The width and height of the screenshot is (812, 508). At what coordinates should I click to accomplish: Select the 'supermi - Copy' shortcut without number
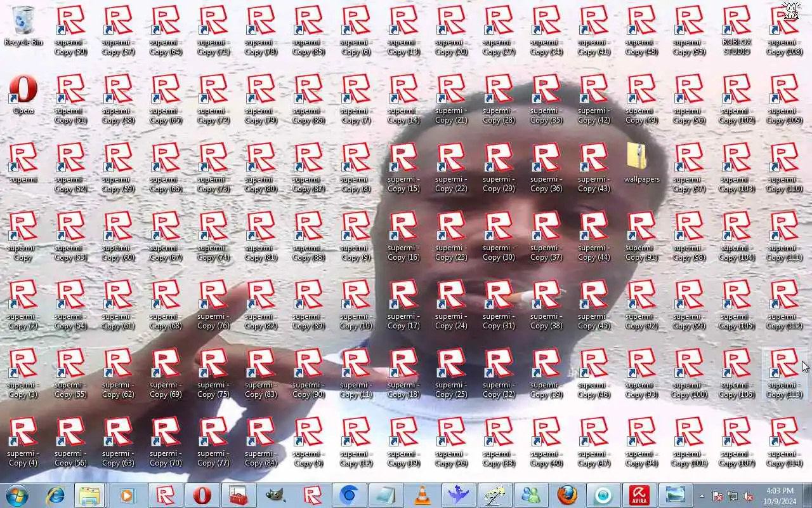coord(23,236)
